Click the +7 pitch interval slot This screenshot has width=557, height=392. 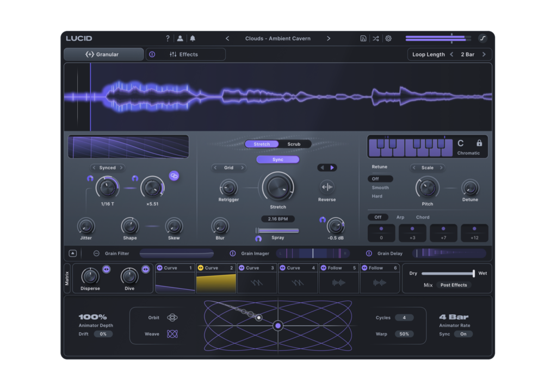[x=443, y=233]
